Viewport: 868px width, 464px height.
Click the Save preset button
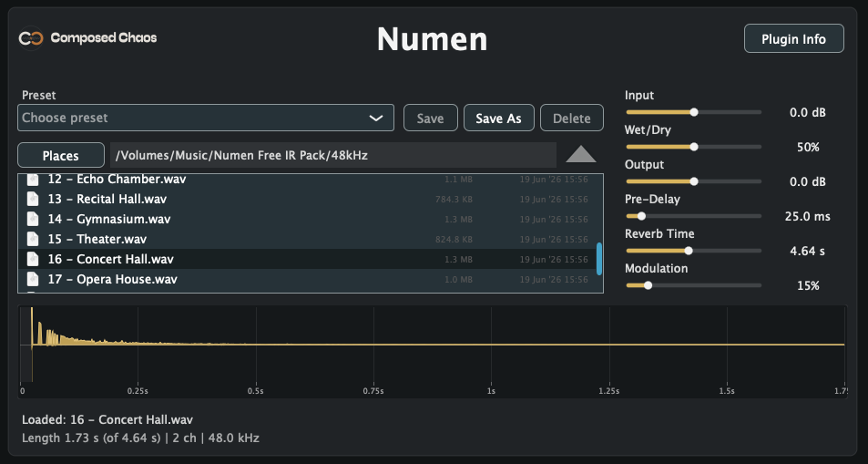pyautogui.click(x=430, y=119)
